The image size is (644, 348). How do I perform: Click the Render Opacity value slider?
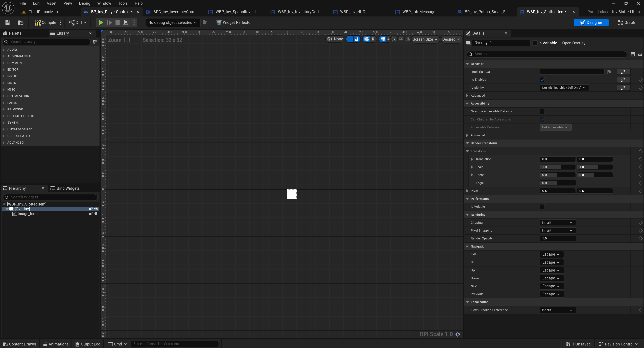point(558,238)
